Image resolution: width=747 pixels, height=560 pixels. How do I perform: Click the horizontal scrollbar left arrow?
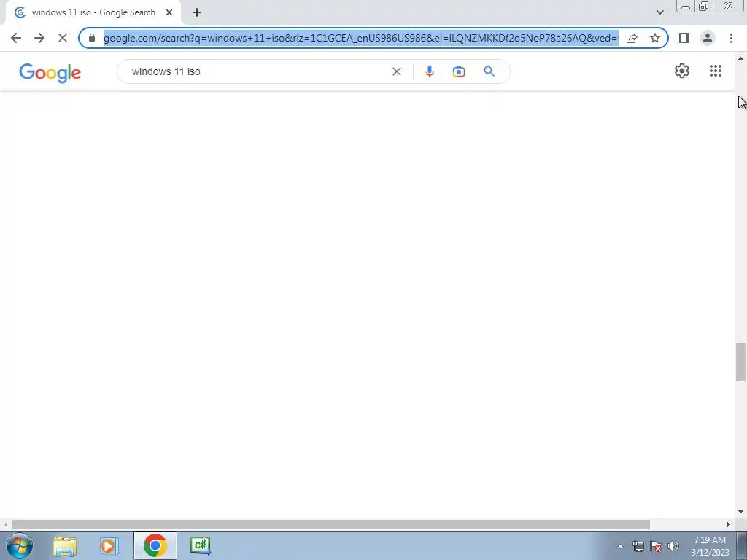[x=6, y=524]
